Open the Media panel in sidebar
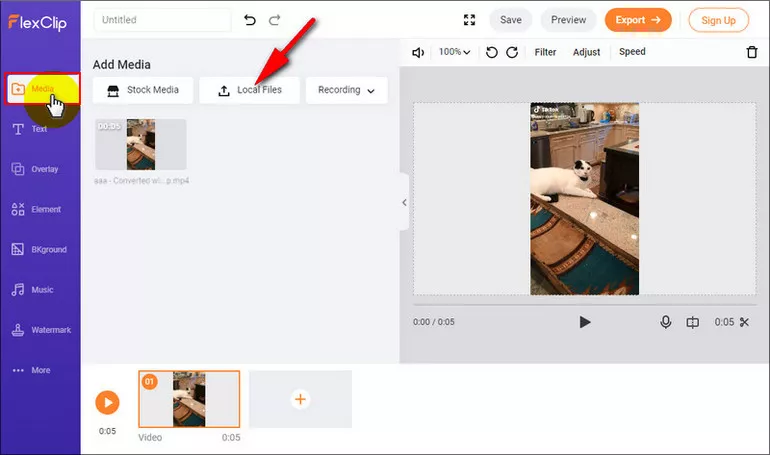This screenshot has height=455, width=770. [x=42, y=89]
